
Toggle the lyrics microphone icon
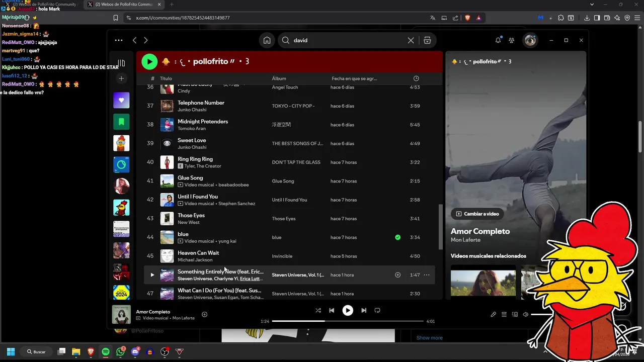tap(494, 314)
